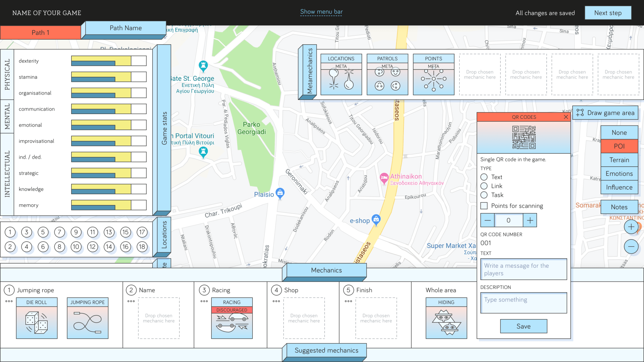The height and width of the screenshot is (362, 644).
Task: Select POI map overlay
Action: pyautogui.click(x=619, y=146)
